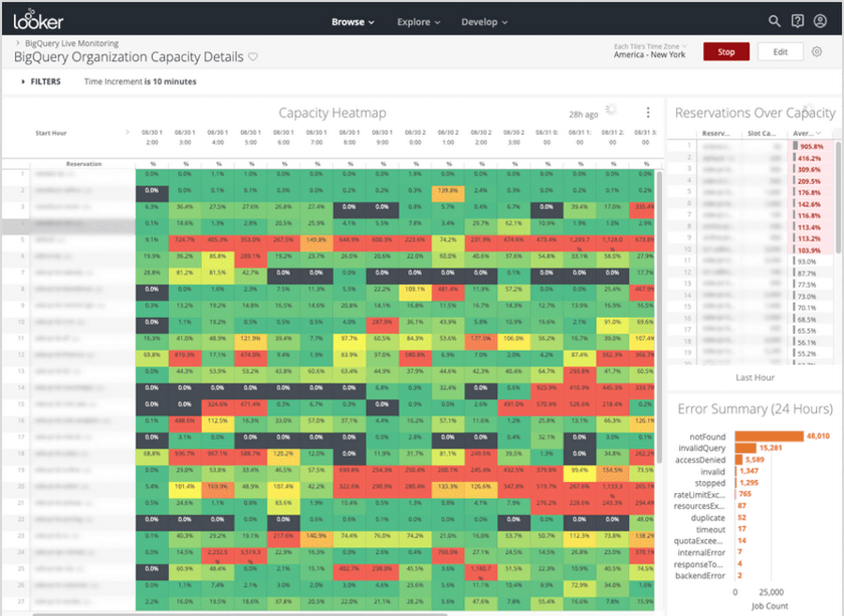
Task: Click the 139.8% heatmap cell in row 2
Action: coord(448,194)
